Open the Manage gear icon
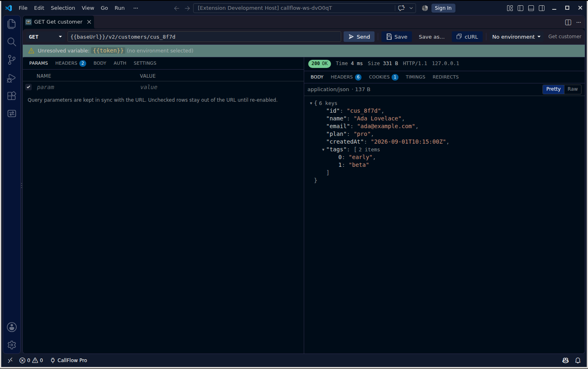588x369 pixels. click(12, 345)
